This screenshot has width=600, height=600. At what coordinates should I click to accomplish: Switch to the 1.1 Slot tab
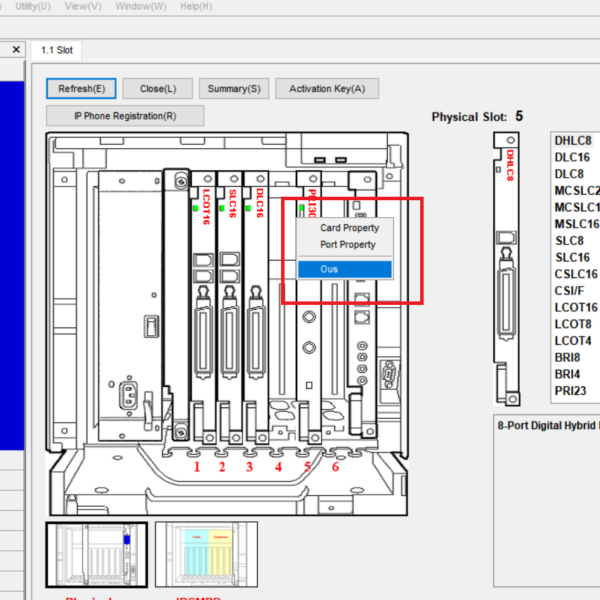coord(56,50)
